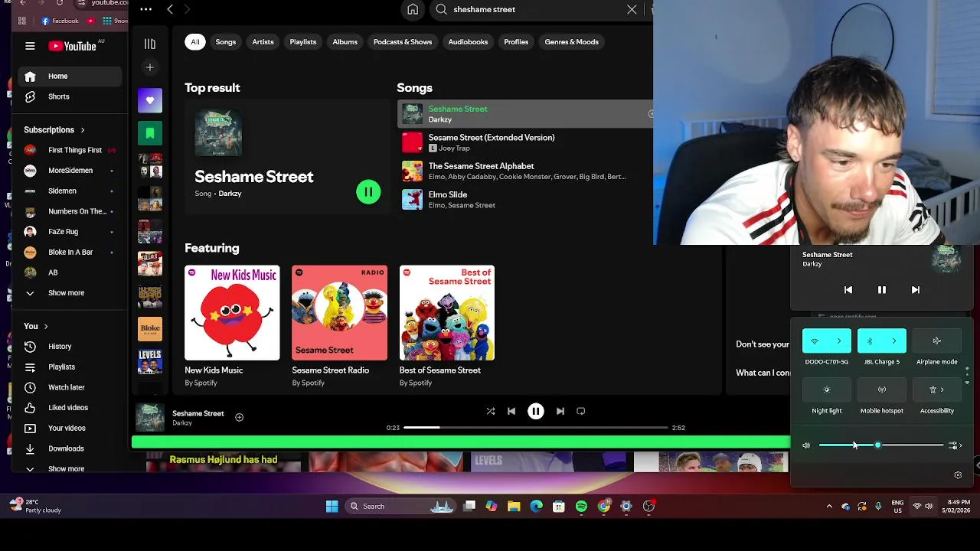Open Accessibility quick settings tile
Image resolution: width=980 pixels, height=551 pixels.
tap(937, 390)
